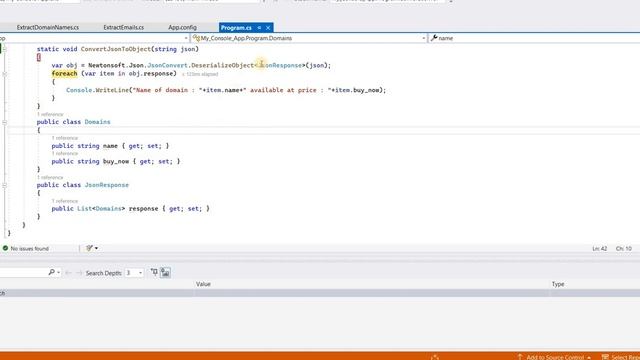The height and width of the screenshot is (360, 640).
Task: Expand the project scope dropdown arrow
Action: coord(186,38)
